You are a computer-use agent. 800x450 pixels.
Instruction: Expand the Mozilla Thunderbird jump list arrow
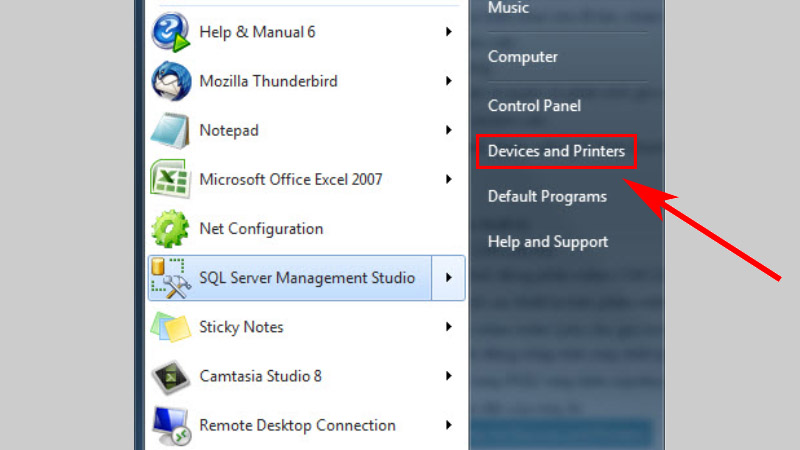pyautogui.click(x=449, y=81)
